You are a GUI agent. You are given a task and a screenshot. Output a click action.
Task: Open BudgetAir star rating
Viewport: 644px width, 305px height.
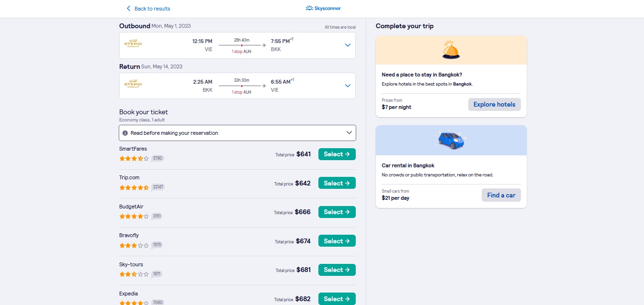tap(134, 216)
